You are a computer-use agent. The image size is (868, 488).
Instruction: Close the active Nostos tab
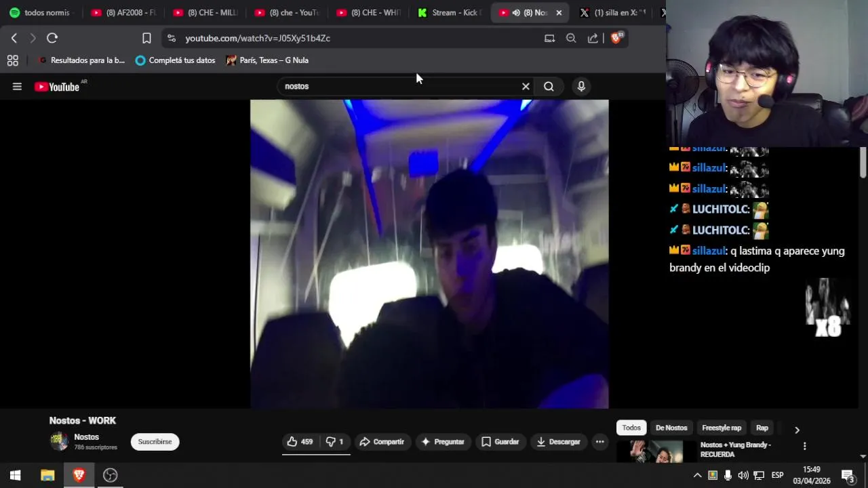[559, 12]
